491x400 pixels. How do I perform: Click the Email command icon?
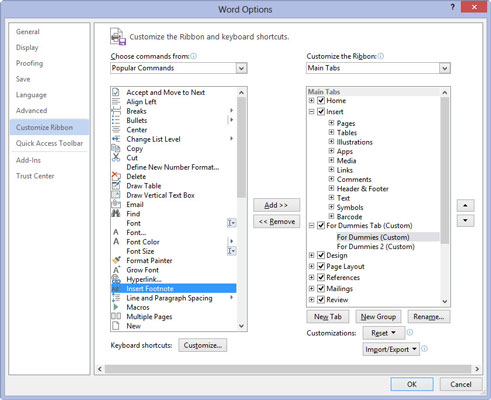(116, 204)
